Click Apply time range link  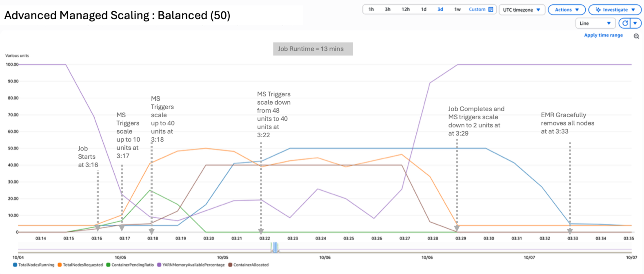603,35
